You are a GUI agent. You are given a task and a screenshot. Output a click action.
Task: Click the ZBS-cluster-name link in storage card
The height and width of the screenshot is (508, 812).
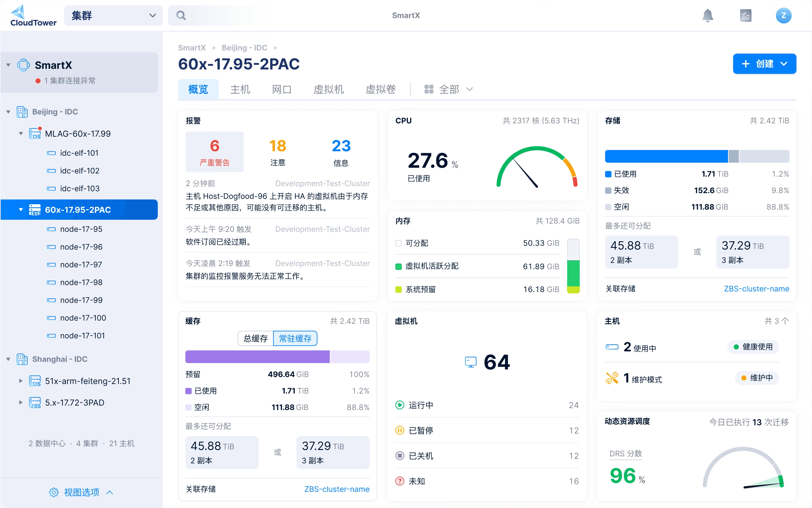tap(757, 288)
